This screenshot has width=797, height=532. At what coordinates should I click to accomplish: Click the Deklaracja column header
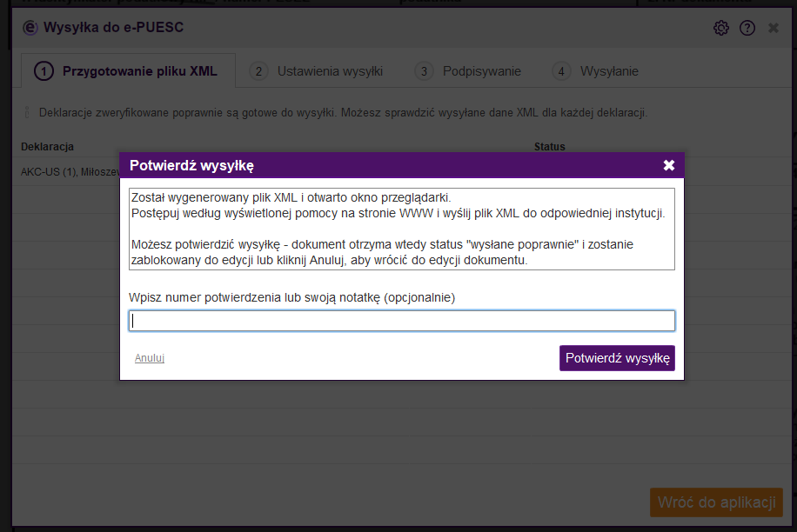pos(47,147)
